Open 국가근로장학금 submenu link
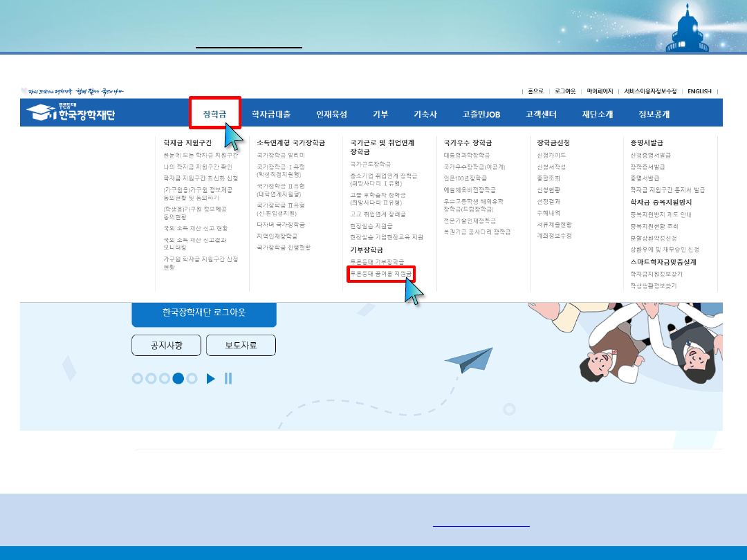 tap(370, 164)
